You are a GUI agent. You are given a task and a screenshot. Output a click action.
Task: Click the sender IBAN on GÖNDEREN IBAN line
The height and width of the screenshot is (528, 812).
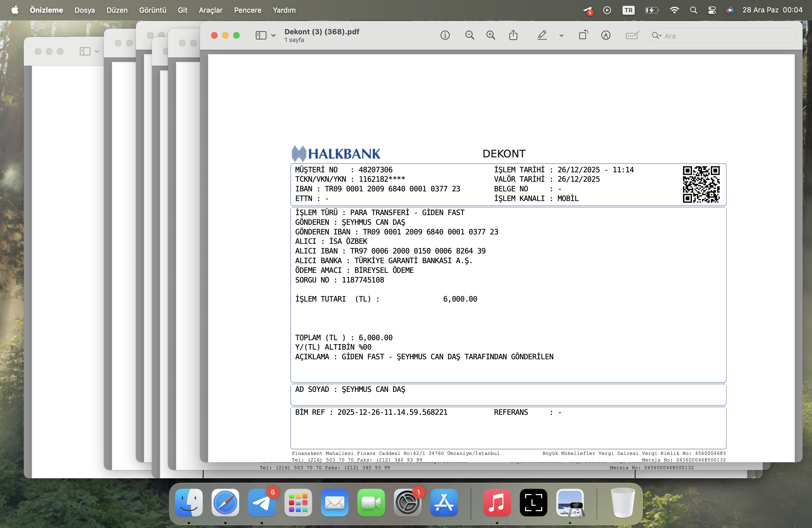[431, 232]
